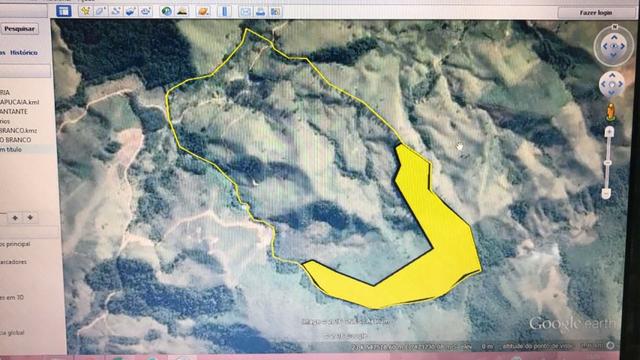The image size is (640, 360).
Task: Click the Print toolbar icon
Action: click(x=260, y=11)
